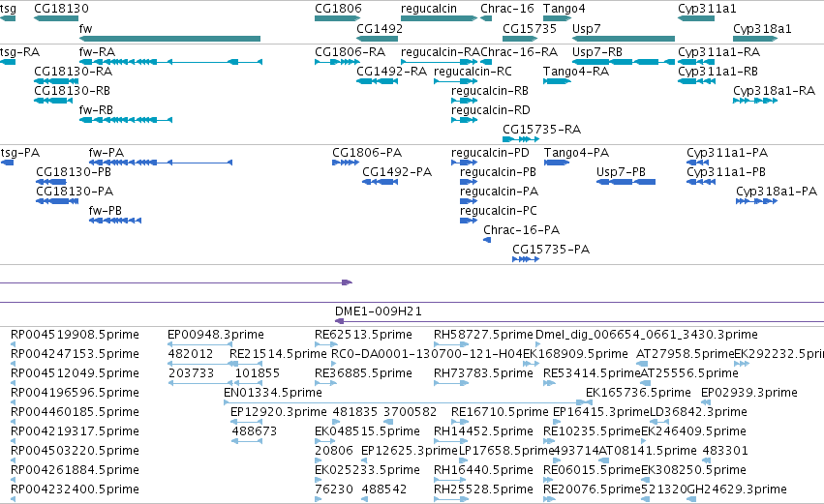Screen dimensions: 824x504
Task: Select the regucalcin gene bar
Action: point(439,18)
